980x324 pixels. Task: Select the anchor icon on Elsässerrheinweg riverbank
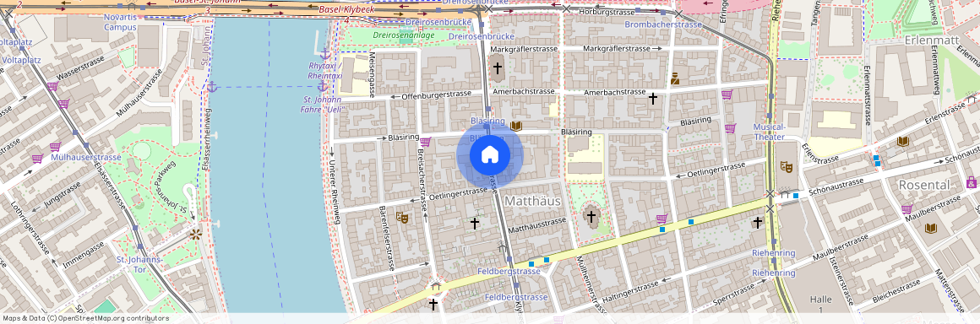[212, 87]
